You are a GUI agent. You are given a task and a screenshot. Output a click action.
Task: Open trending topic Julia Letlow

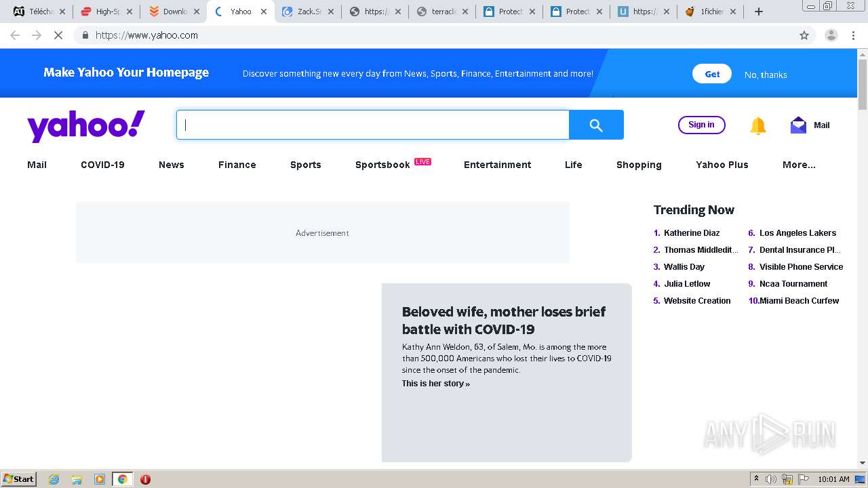(x=687, y=284)
